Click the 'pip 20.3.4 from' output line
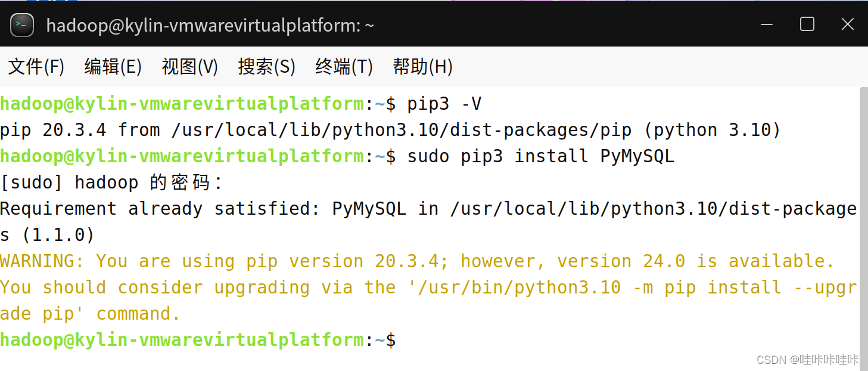Screen dimensions: 868x371 (x=390, y=130)
